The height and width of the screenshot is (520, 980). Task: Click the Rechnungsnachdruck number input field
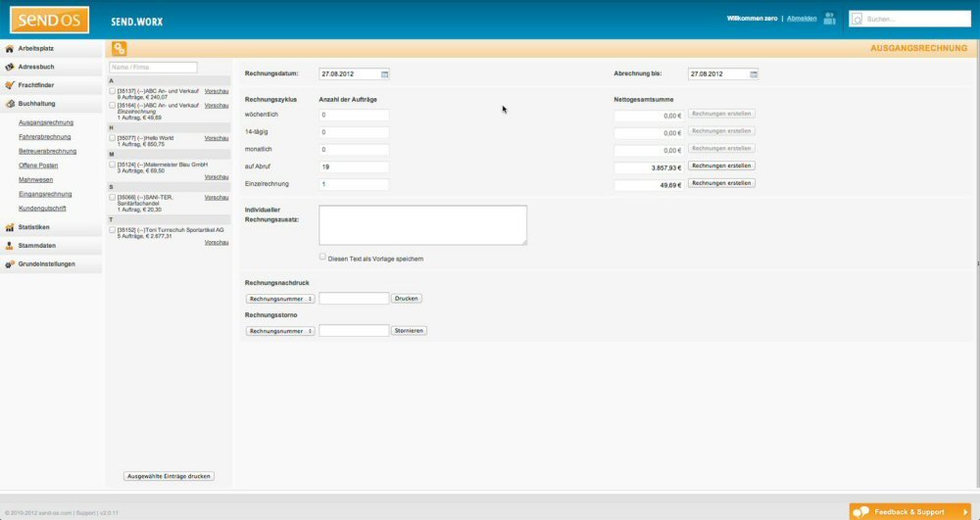[354, 299]
